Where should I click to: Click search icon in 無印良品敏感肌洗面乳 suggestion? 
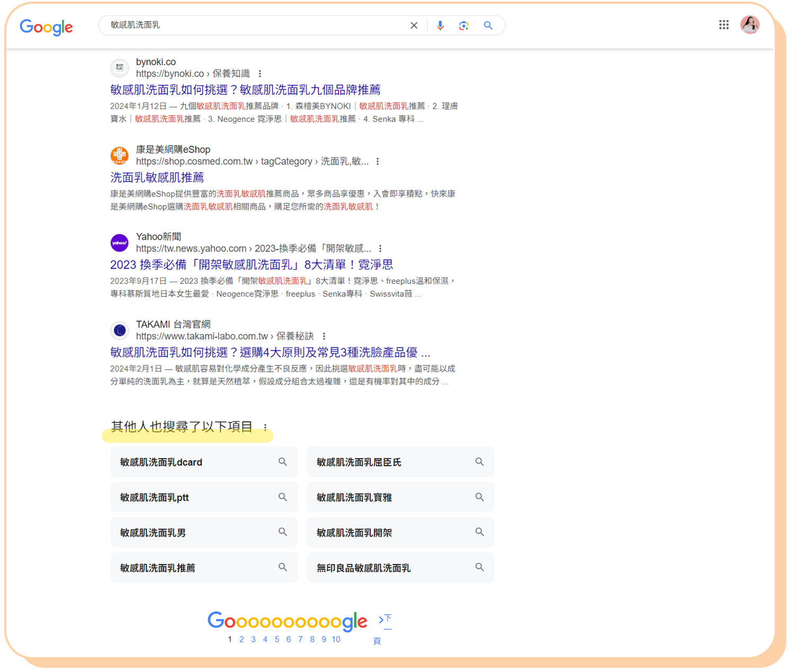(x=480, y=567)
